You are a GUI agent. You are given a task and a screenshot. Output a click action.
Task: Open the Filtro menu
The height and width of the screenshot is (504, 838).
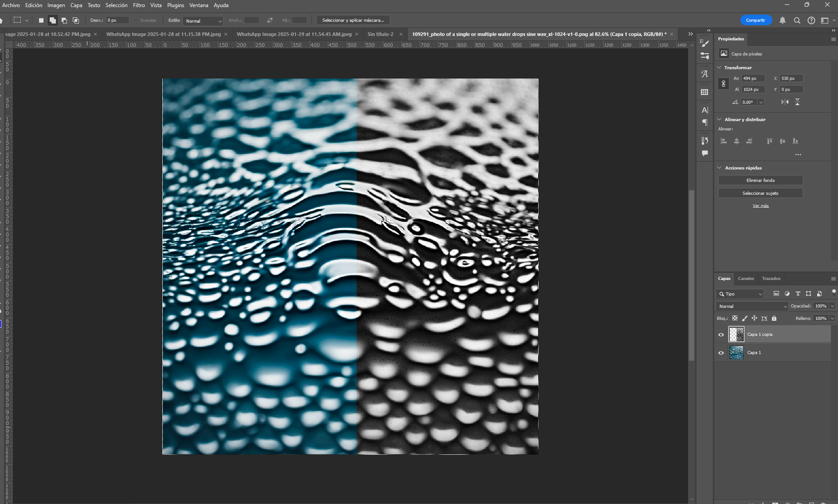point(139,5)
